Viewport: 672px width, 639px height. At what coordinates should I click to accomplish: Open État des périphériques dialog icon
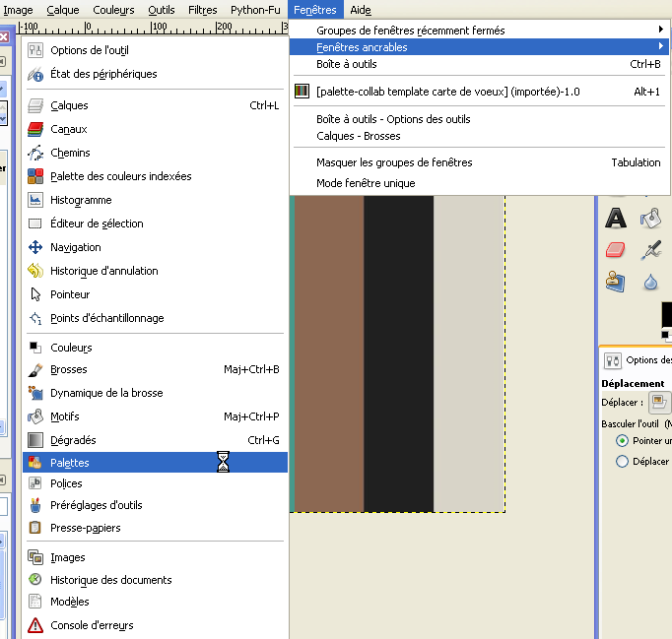click(x=35, y=74)
